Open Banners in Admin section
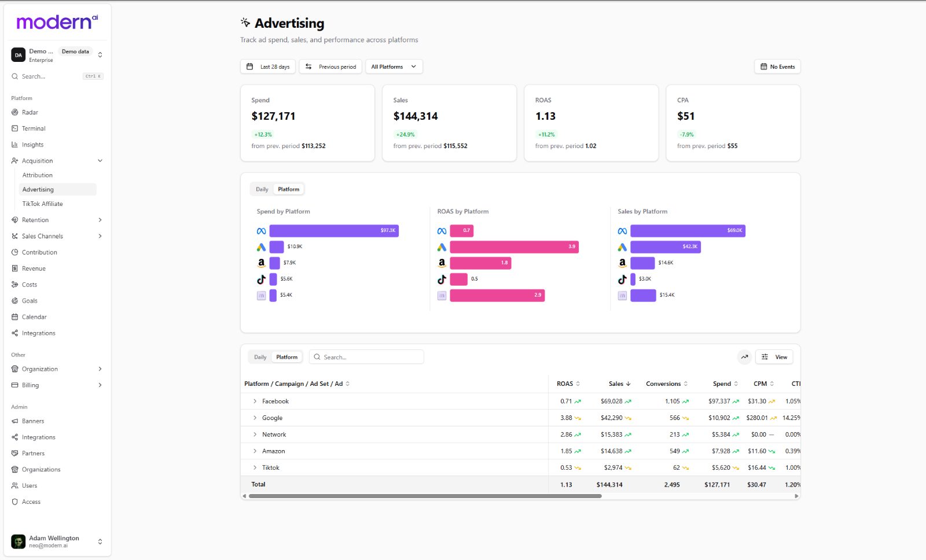926x560 pixels. (33, 421)
